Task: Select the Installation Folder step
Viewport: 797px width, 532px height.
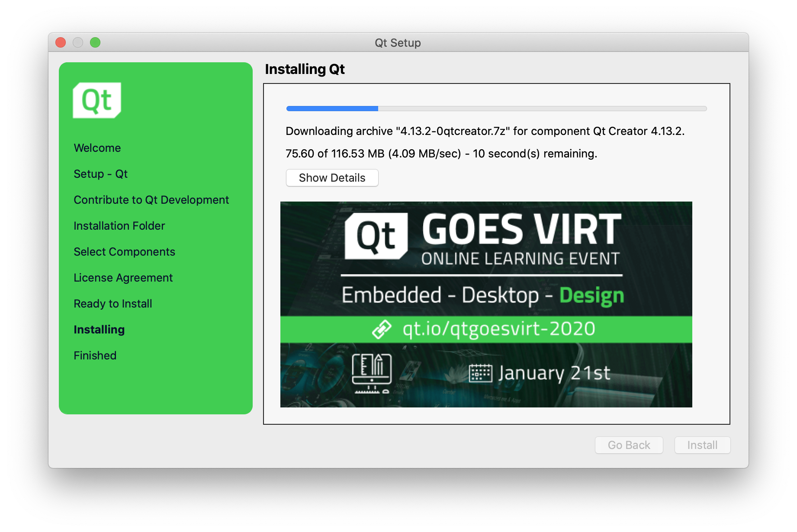Action: (x=119, y=226)
